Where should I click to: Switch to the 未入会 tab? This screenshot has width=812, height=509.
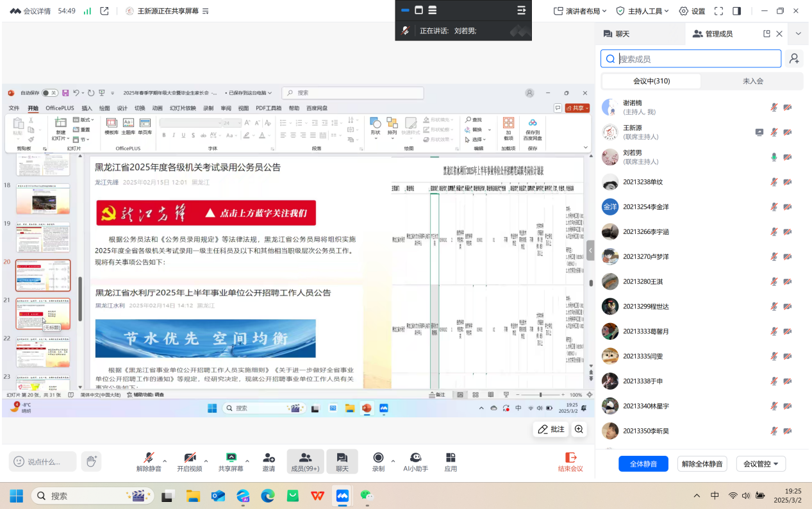pos(752,81)
